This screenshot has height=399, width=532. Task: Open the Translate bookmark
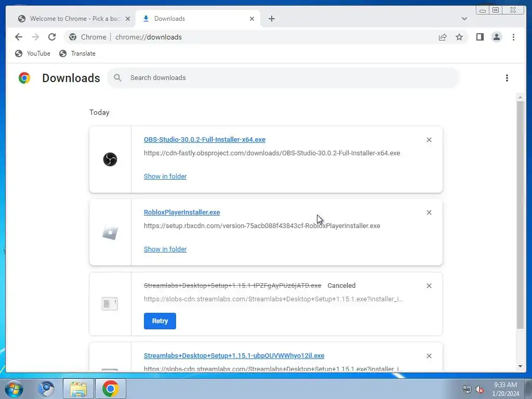click(x=77, y=54)
